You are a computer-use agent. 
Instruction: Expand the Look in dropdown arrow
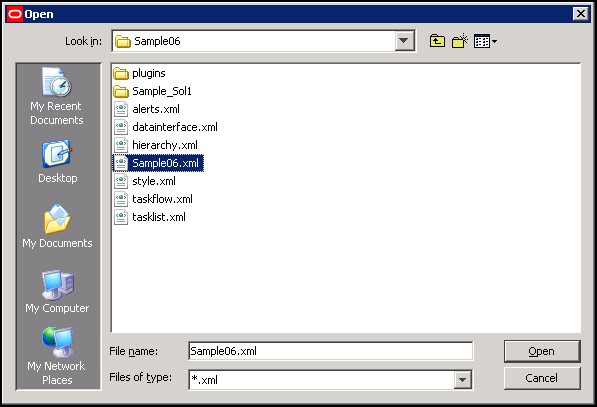coord(404,41)
